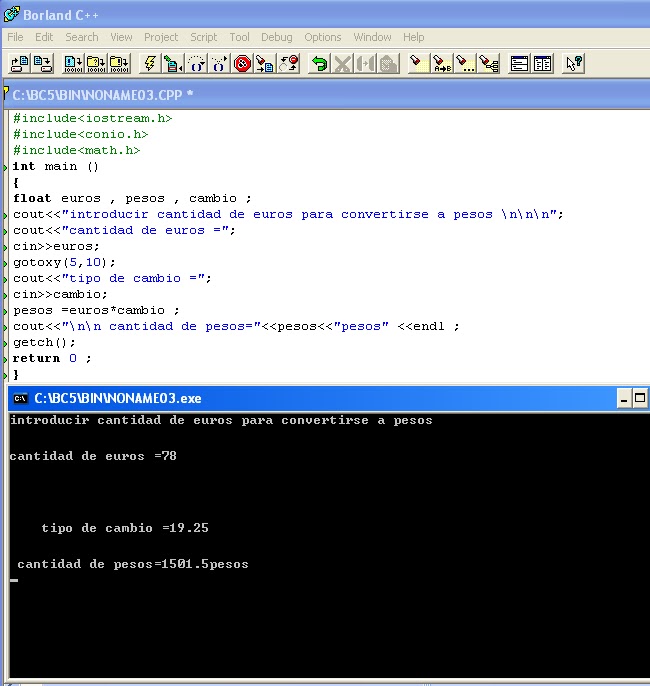The height and width of the screenshot is (686, 650).
Task: Toggle breakpoint using red stop sign icon
Action: coord(242,63)
